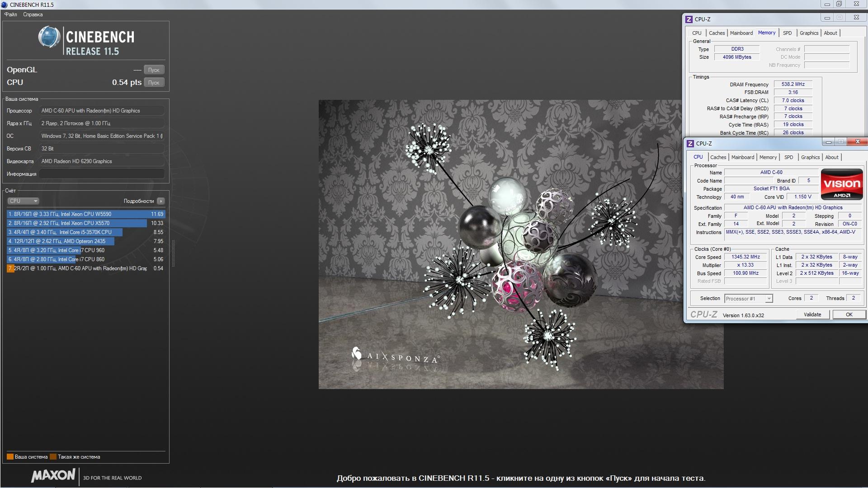
Task: Switch to Mainboard tab in front CPU-Z window
Action: (x=743, y=157)
